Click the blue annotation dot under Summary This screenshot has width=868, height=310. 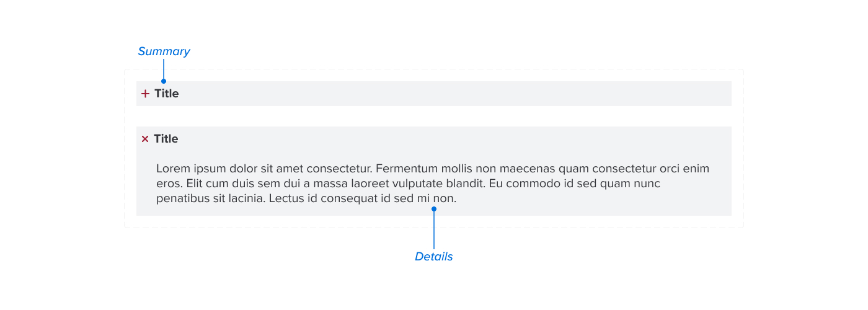(164, 81)
